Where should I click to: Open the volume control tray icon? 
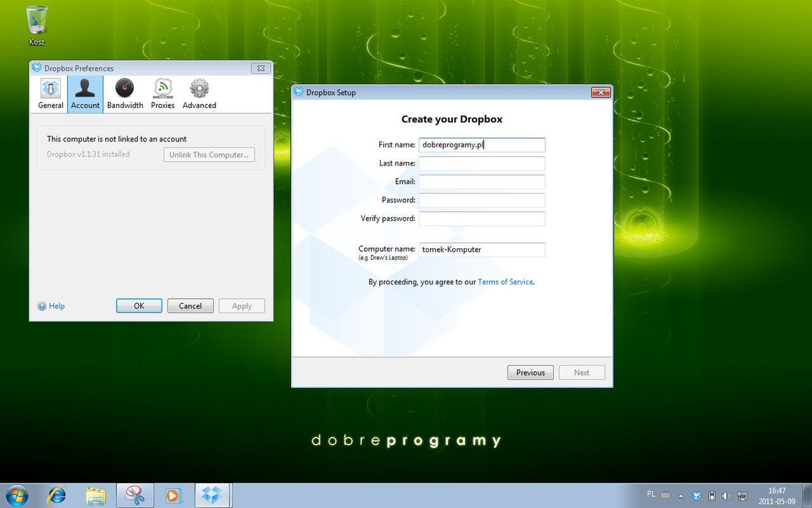pyautogui.click(x=726, y=495)
